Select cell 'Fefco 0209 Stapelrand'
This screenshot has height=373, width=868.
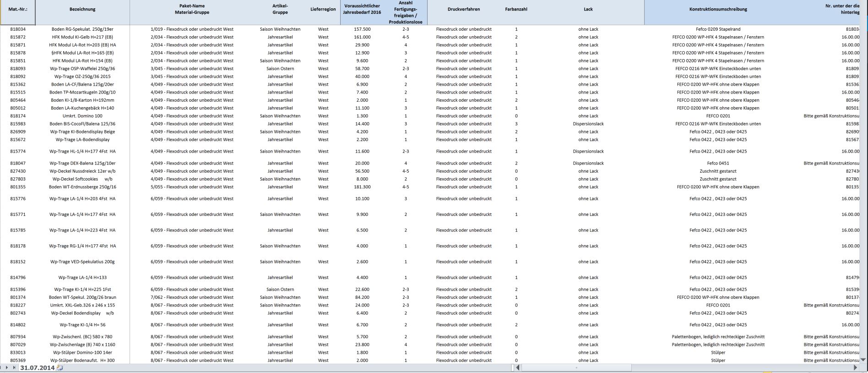[718, 29]
